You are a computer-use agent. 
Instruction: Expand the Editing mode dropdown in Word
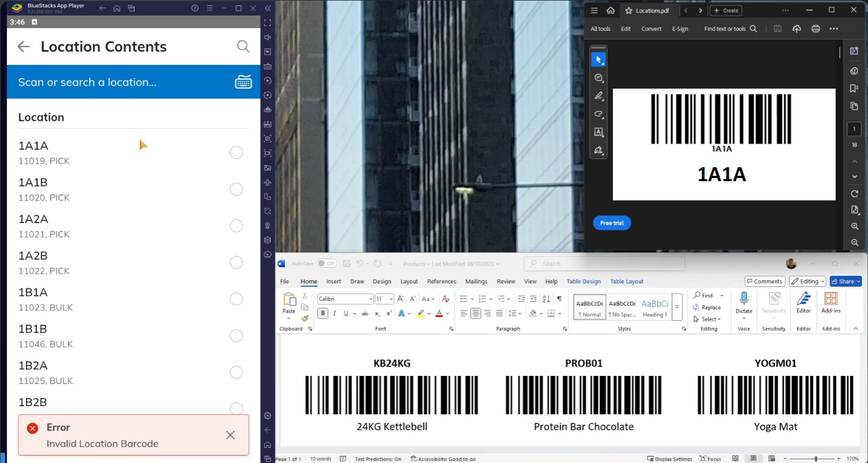807,281
